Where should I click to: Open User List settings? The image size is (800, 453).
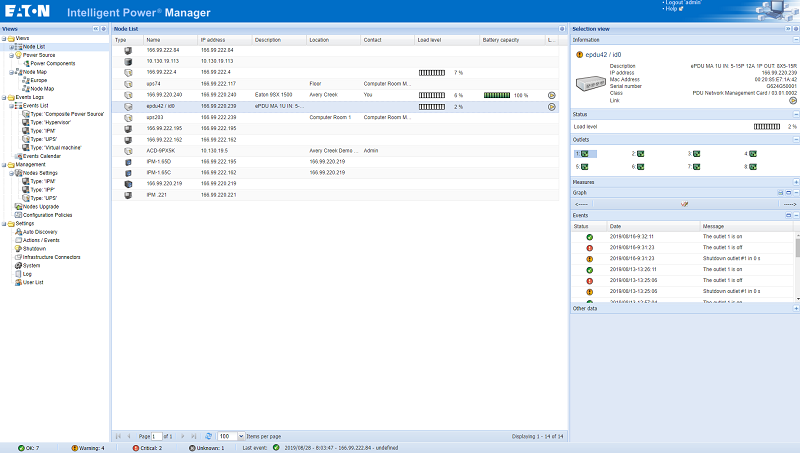(x=33, y=283)
